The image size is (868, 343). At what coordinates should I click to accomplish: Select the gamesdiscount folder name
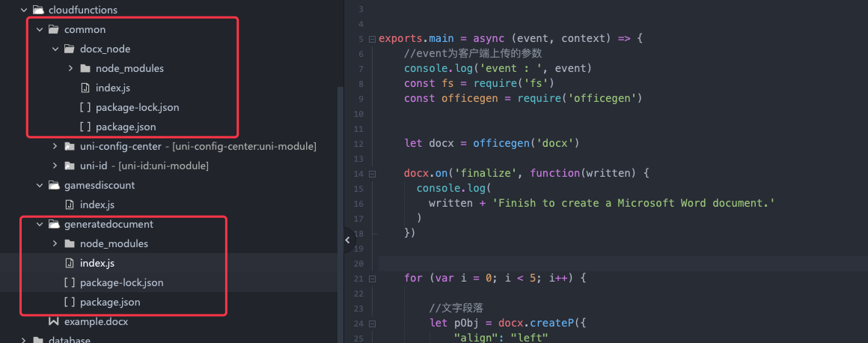100,185
